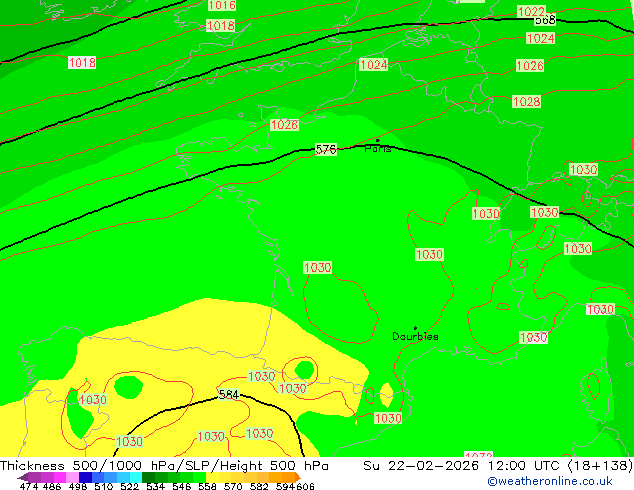The height and width of the screenshot is (490, 634).
Task: Click the legend value 546
Action: 182,486
